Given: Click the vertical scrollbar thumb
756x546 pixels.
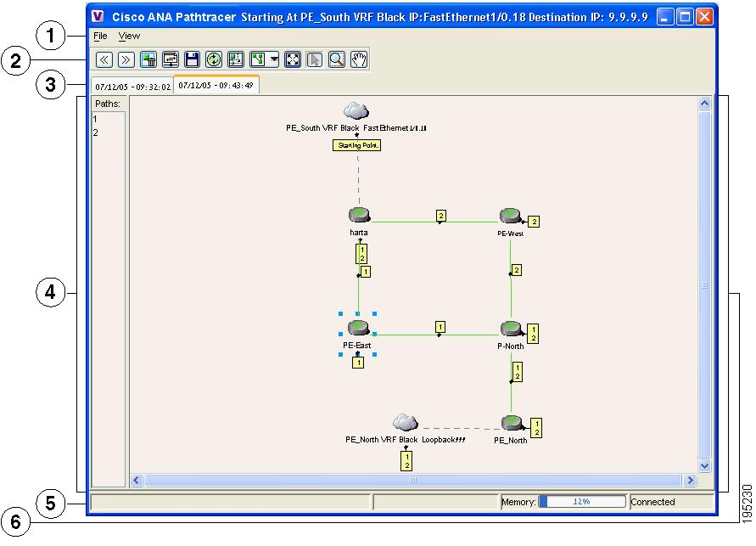Looking at the screenshot, I should (704, 284).
